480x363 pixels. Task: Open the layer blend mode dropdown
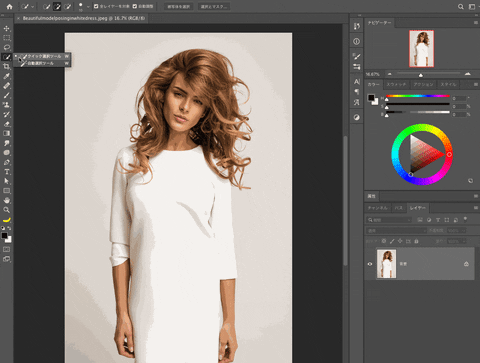coord(396,231)
